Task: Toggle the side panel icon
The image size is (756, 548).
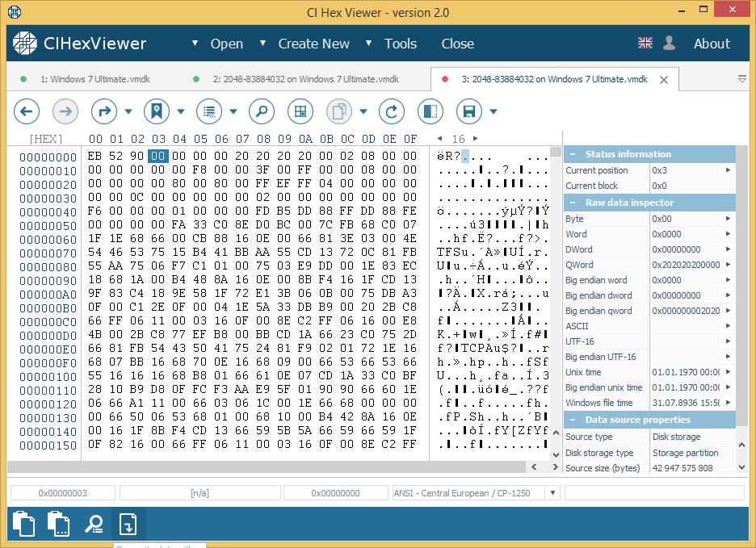Action: (x=430, y=111)
